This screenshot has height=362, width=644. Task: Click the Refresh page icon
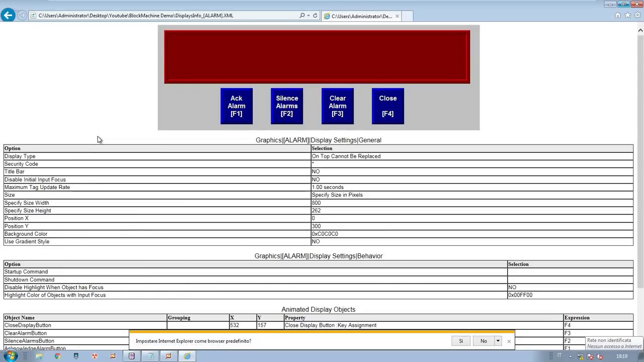point(315,16)
